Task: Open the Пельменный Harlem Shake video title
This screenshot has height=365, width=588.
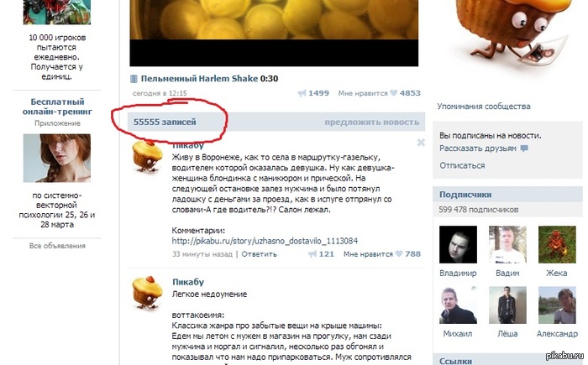Action: click(x=199, y=79)
